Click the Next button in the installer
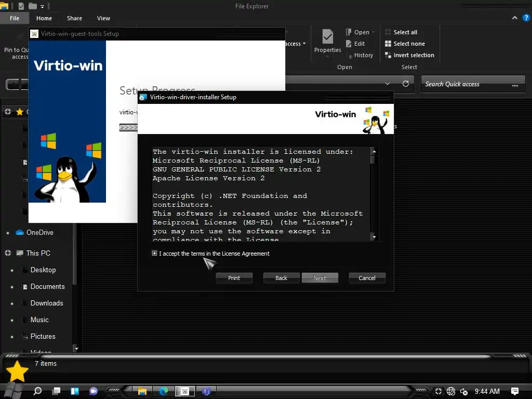Screen dimensions: 532x399 tap(320, 278)
